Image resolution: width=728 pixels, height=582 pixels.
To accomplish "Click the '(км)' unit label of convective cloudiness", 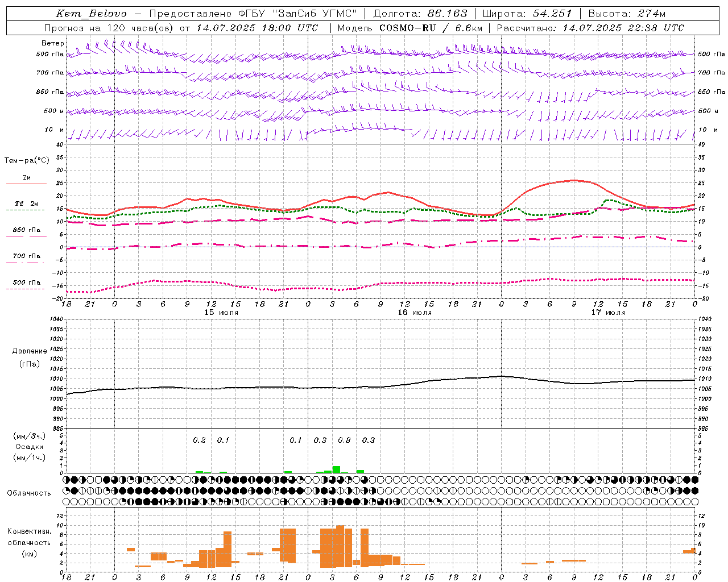I will pyautogui.click(x=29, y=554).
